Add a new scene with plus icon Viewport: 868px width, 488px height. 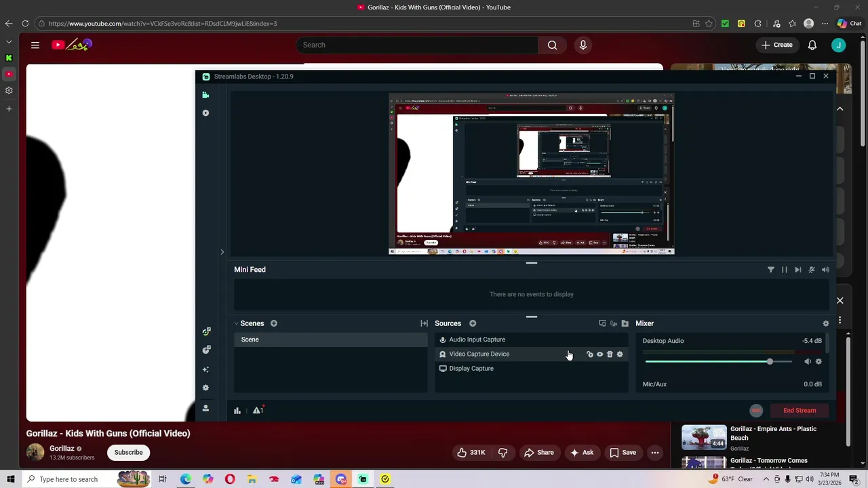pos(274,323)
